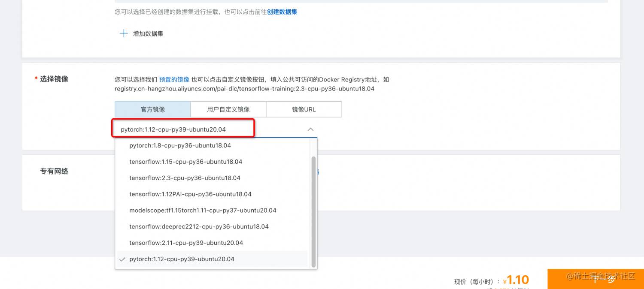Viewport: 644px width, 289px height.
Task: Click the 现价（每小时） label
Action: pyautogui.click(x=477, y=282)
